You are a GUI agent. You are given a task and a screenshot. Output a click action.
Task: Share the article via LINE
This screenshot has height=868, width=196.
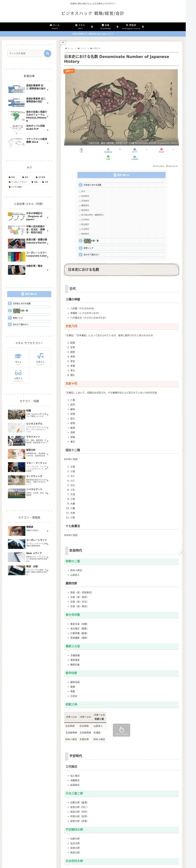coord(108,157)
